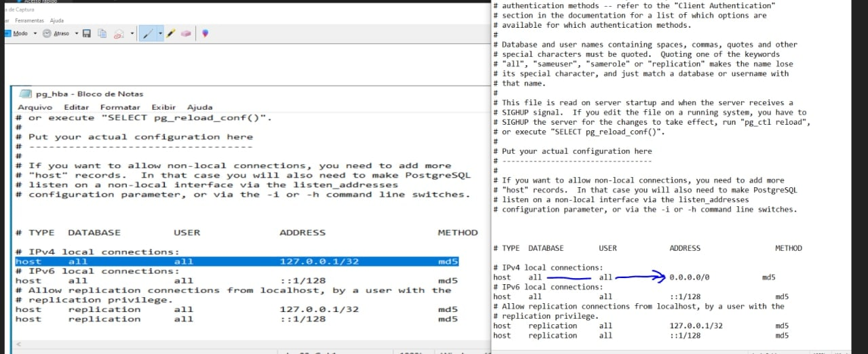Open Editar menu in Bloco de Notas
868x354 pixels.
77,107
